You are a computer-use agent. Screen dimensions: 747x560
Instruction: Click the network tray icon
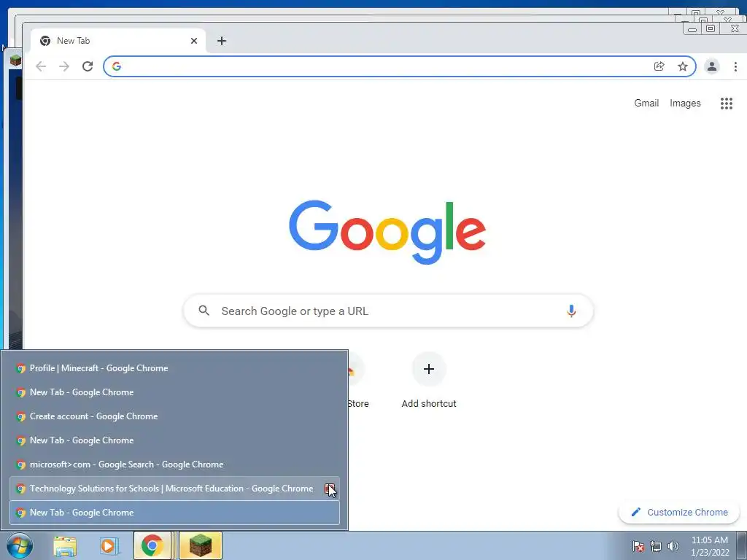click(656, 546)
